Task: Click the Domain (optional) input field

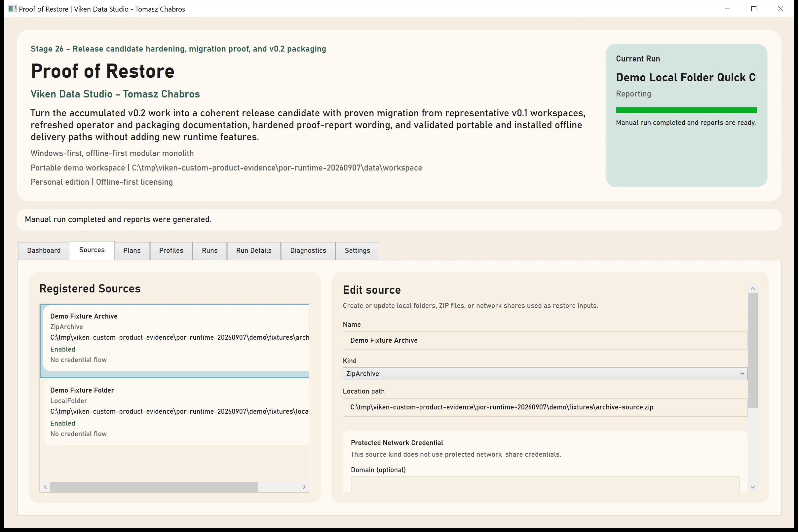Action: click(545, 484)
